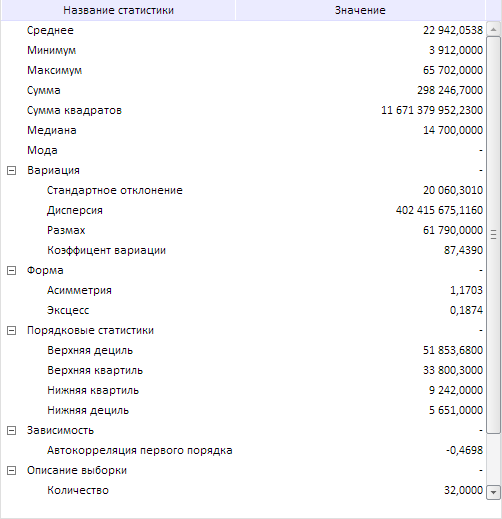Collapse the Вариация group
Viewport: 502px width, 519px height.
[11, 171]
